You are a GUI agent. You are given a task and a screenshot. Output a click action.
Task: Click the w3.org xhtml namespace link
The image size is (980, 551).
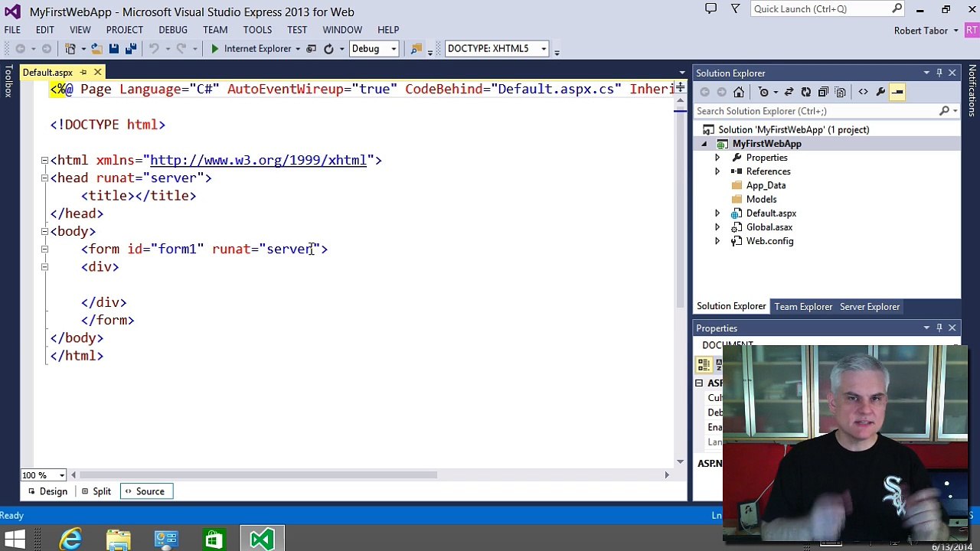(x=258, y=160)
